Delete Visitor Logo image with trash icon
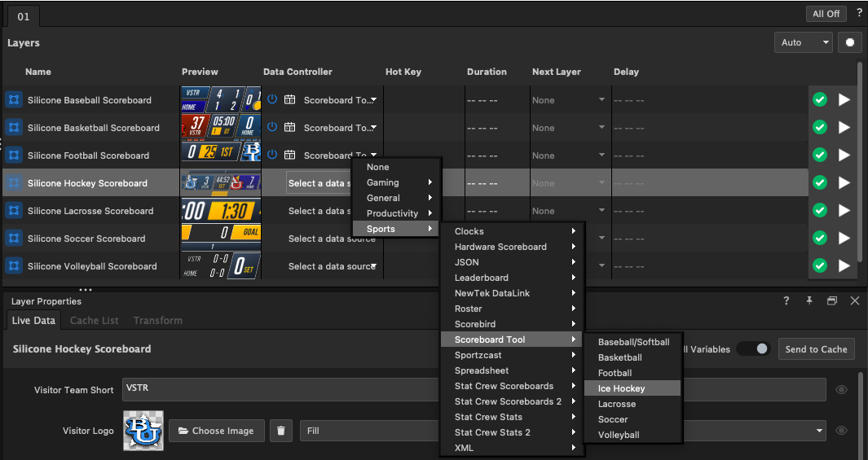 [280, 431]
